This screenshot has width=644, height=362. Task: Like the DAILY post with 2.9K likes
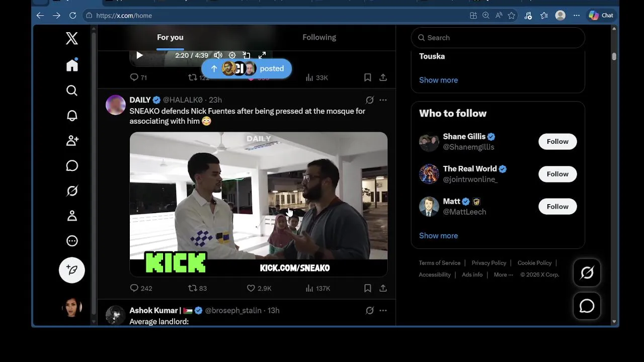click(x=259, y=288)
